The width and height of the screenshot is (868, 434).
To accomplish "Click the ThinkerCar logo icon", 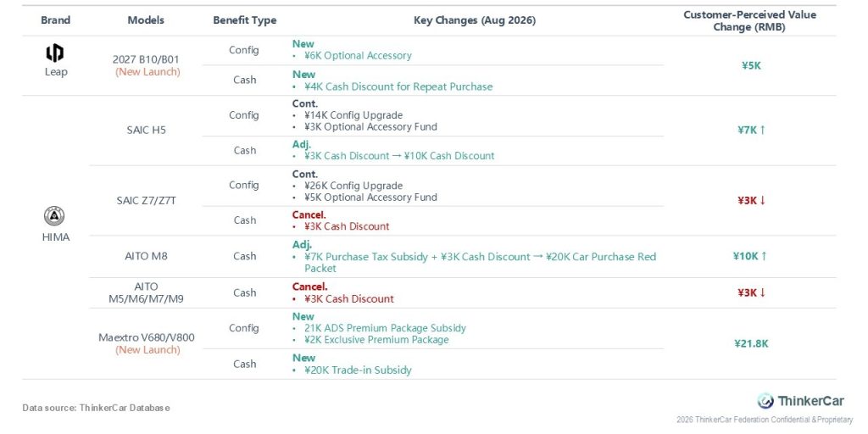I will (765, 400).
